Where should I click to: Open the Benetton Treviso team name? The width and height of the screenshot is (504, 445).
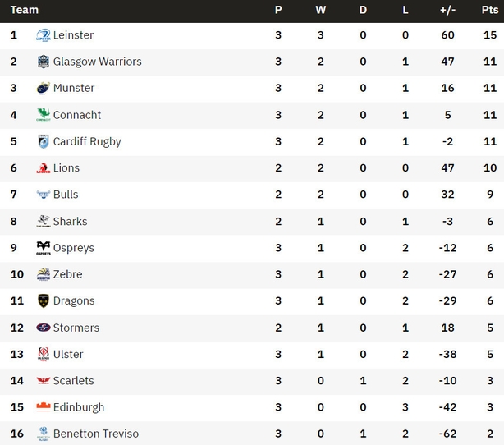(96, 434)
